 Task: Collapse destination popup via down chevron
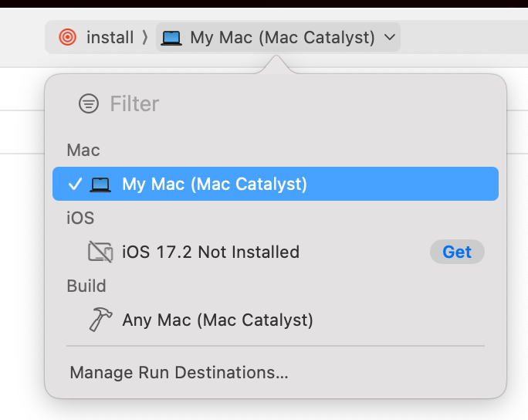pos(390,37)
